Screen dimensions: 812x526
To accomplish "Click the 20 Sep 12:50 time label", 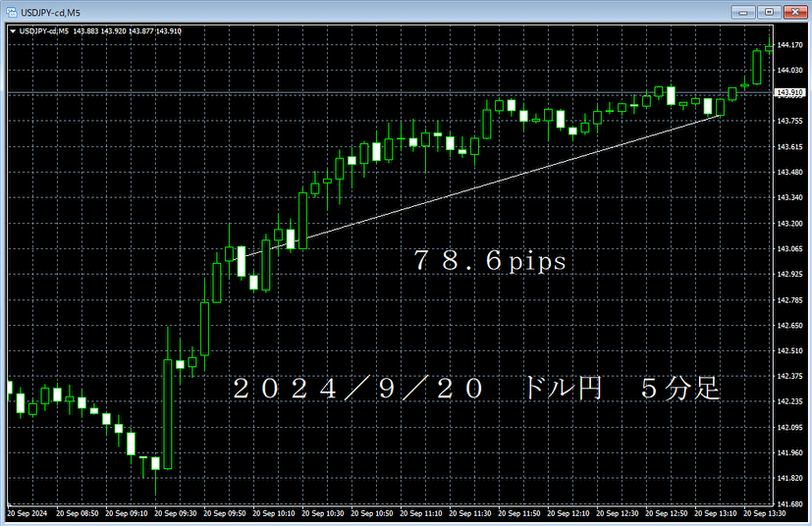I will pyautogui.click(x=667, y=513).
